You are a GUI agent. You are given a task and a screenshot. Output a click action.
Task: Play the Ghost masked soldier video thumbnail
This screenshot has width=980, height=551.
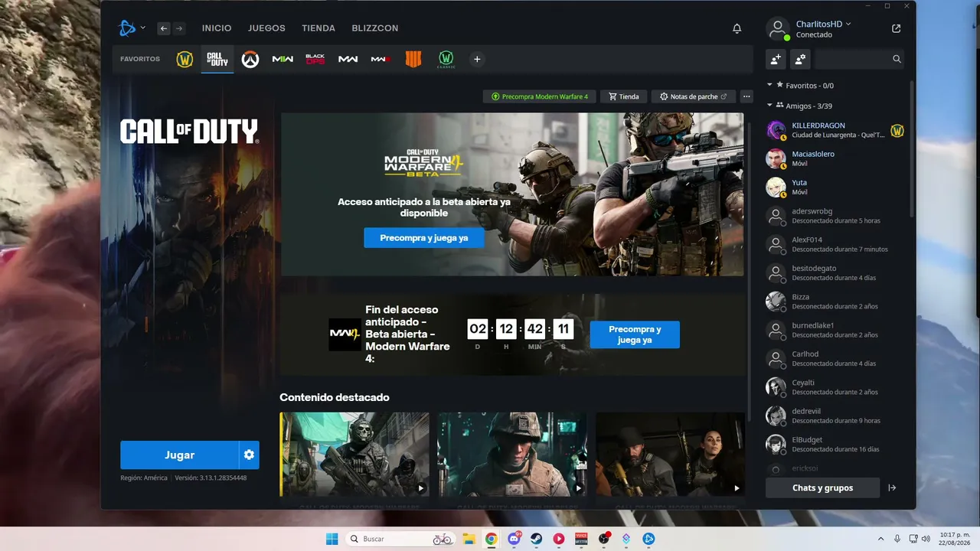pos(354,455)
